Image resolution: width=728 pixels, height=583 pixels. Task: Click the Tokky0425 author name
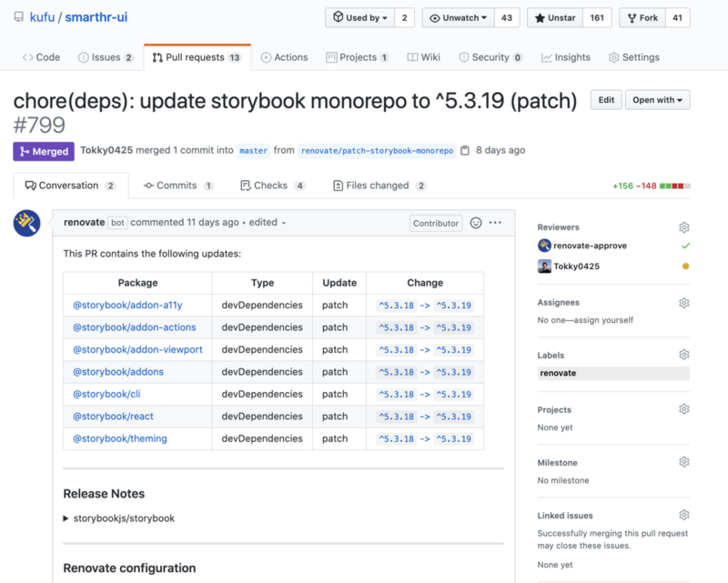pyautogui.click(x=106, y=150)
